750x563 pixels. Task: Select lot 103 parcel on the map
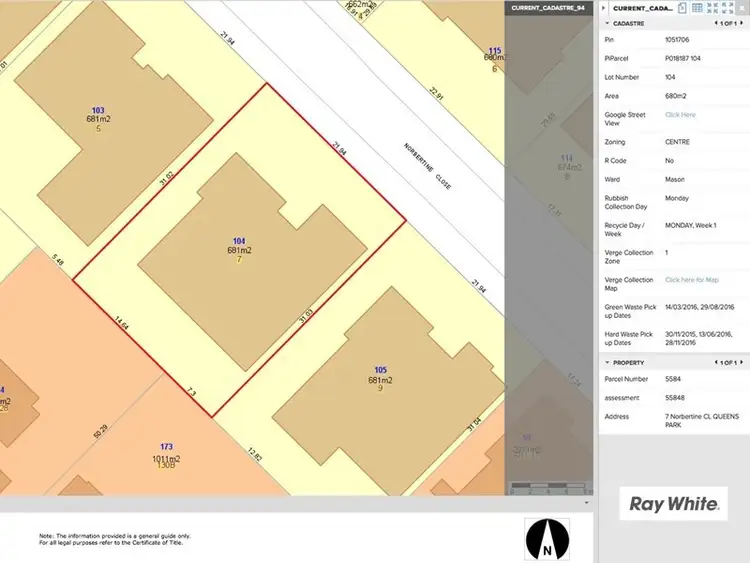coord(98,118)
